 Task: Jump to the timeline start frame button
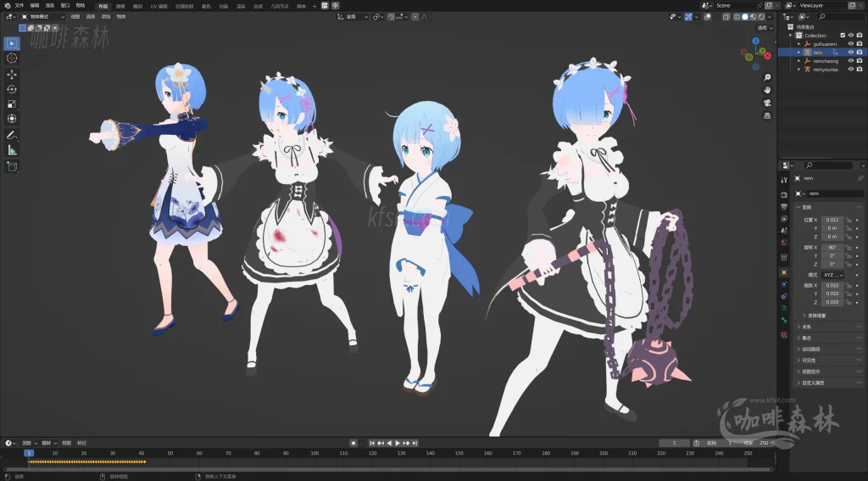click(372, 444)
